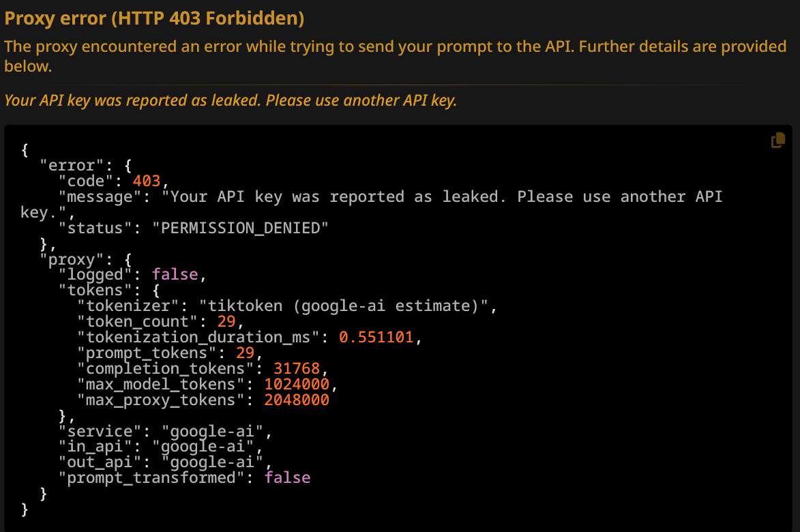Click the token_count value 29
This screenshot has height=532, width=800.
(x=226, y=321)
